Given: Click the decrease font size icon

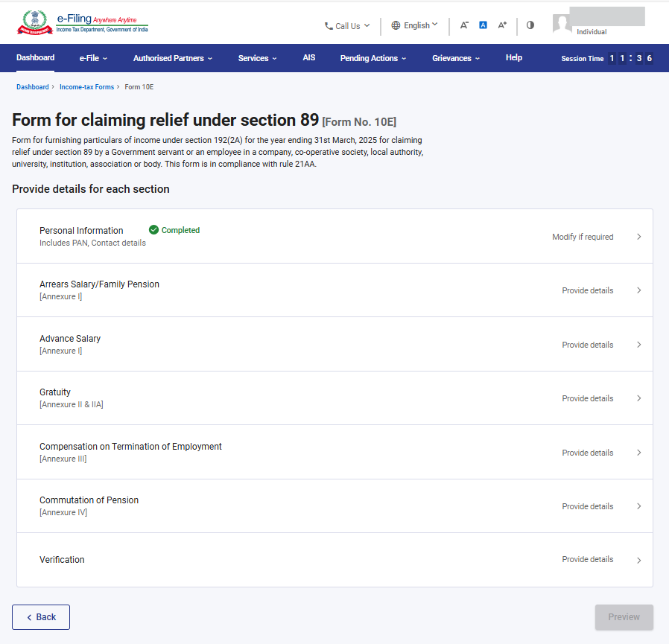Looking at the screenshot, I should 464,25.
